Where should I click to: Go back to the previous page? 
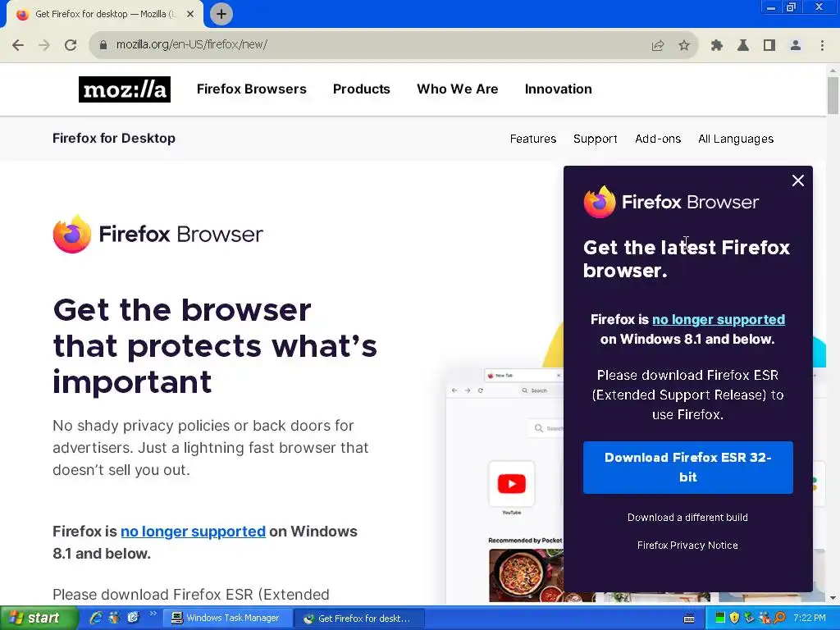pyautogui.click(x=18, y=45)
